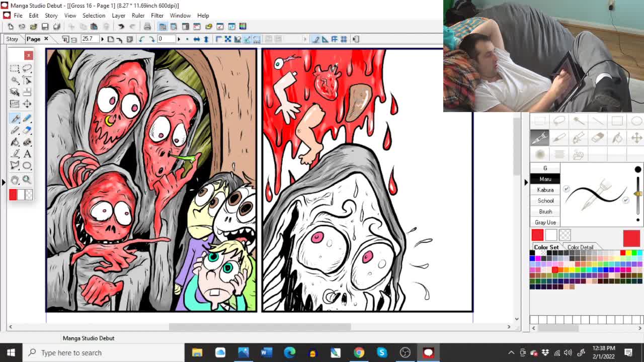
Task: Toggle the left stroke taper checkmark
Action: pos(567,189)
